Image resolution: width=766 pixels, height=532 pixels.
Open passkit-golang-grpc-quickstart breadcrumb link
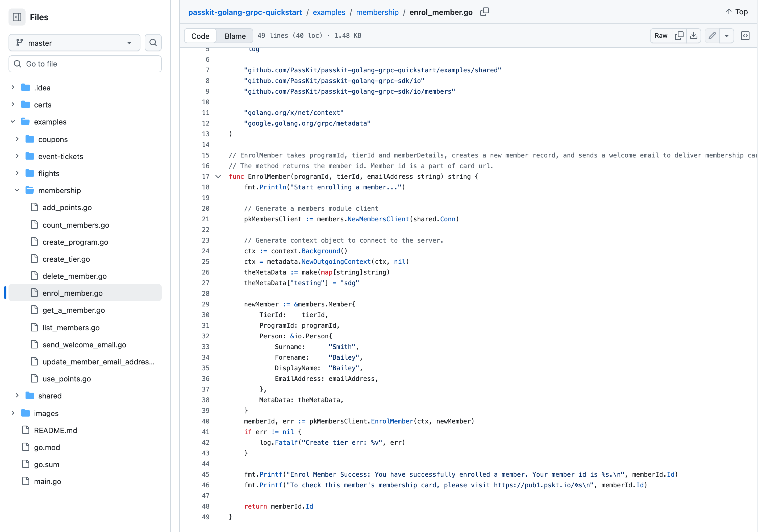[245, 12]
